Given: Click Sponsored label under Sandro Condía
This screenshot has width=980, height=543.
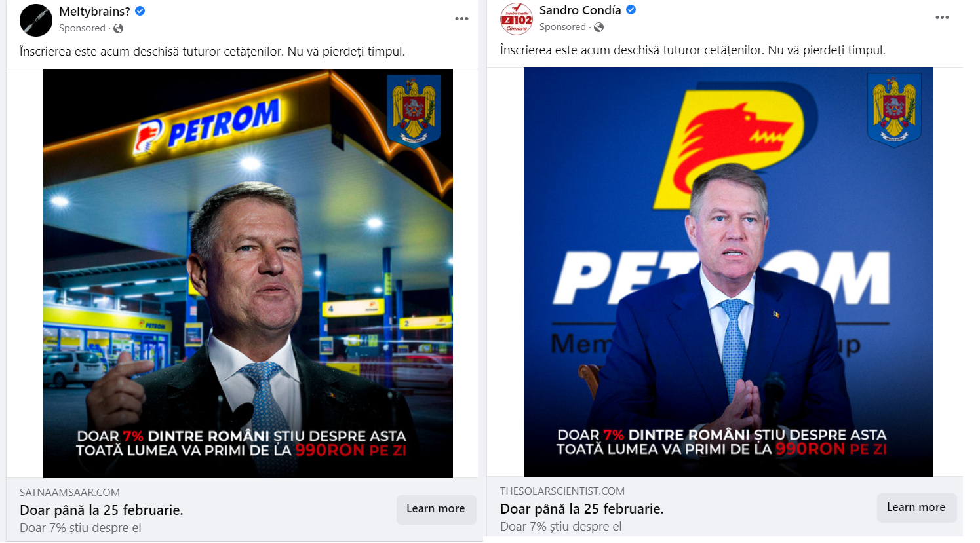Looking at the screenshot, I should pyautogui.click(x=562, y=27).
